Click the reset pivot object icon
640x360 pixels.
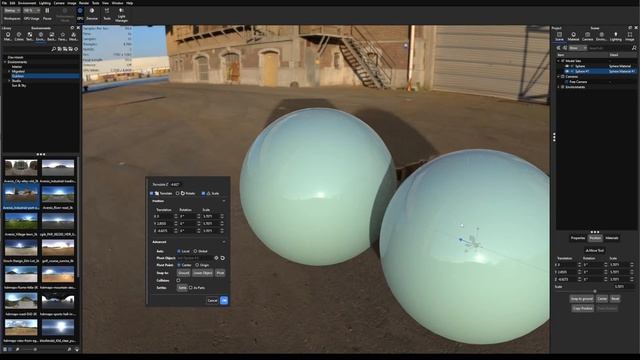click(223, 258)
